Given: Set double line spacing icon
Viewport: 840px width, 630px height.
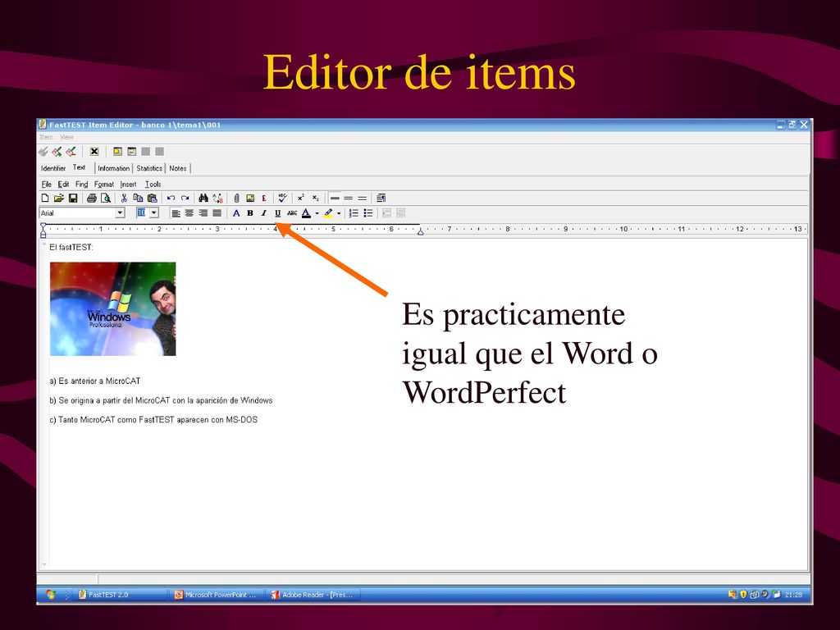Looking at the screenshot, I should point(363,199).
